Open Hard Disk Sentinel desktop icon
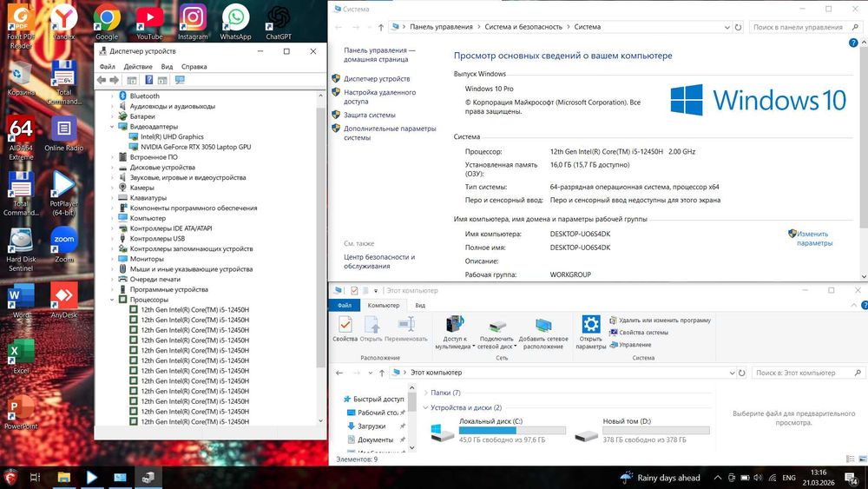 (21, 249)
